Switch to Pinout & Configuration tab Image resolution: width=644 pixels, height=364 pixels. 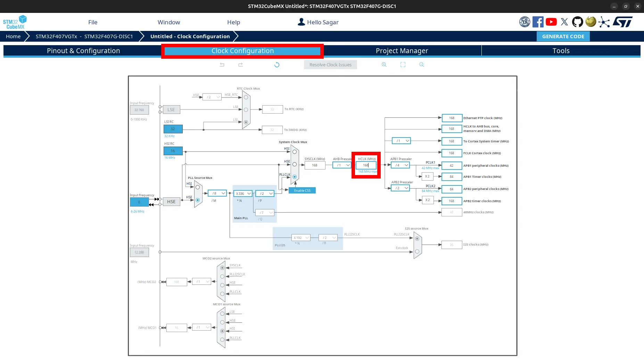pyautogui.click(x=83, y=51)
